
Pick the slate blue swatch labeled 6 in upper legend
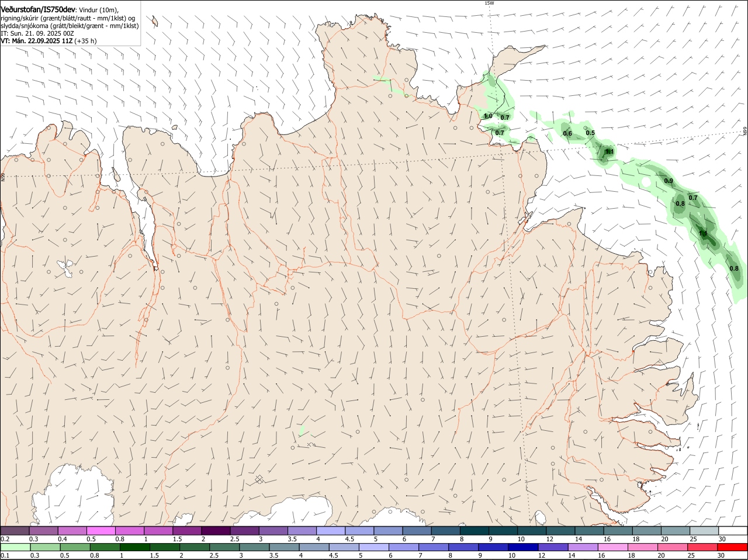[417, 531]
